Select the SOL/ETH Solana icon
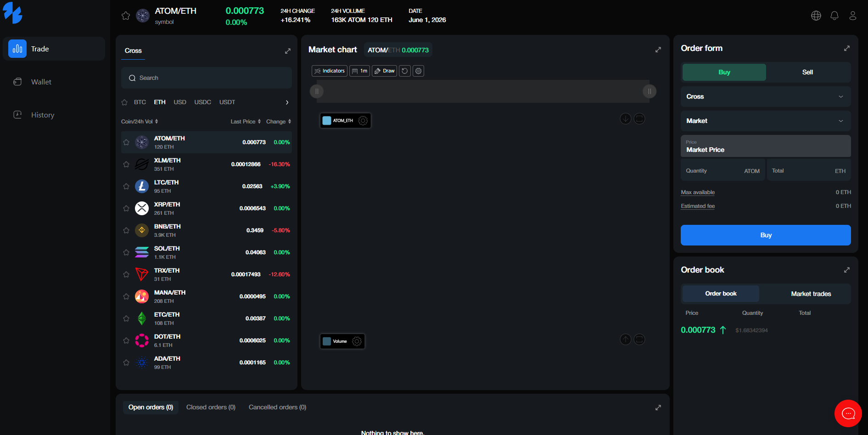This screenshot has height=435, width=868. (x=142, y=252)
